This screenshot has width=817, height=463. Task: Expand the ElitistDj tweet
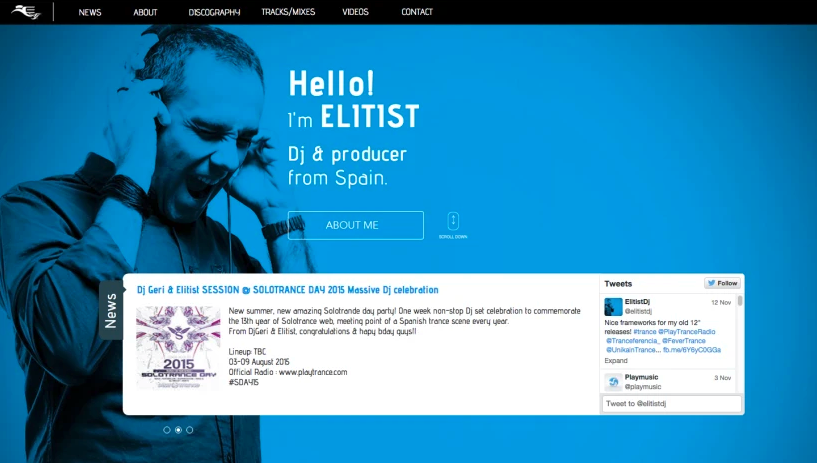pos(616,360)
